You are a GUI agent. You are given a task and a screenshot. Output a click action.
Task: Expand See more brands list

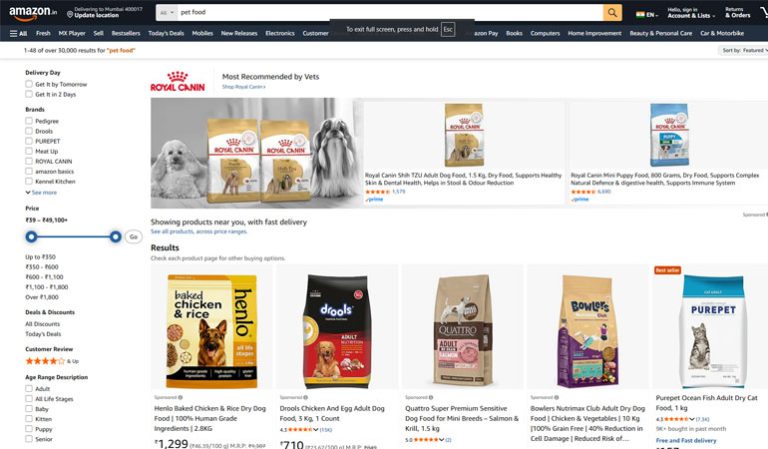(41, 192)
